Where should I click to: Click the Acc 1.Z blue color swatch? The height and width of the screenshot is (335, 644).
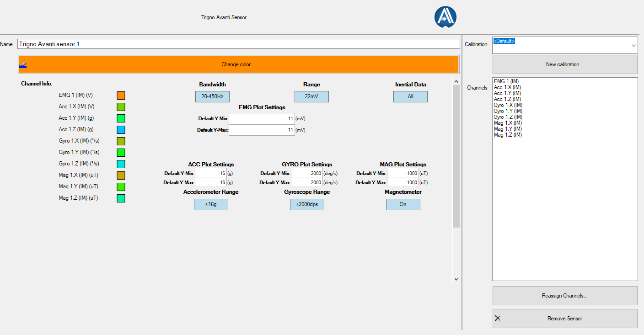(x=121, y=130)
